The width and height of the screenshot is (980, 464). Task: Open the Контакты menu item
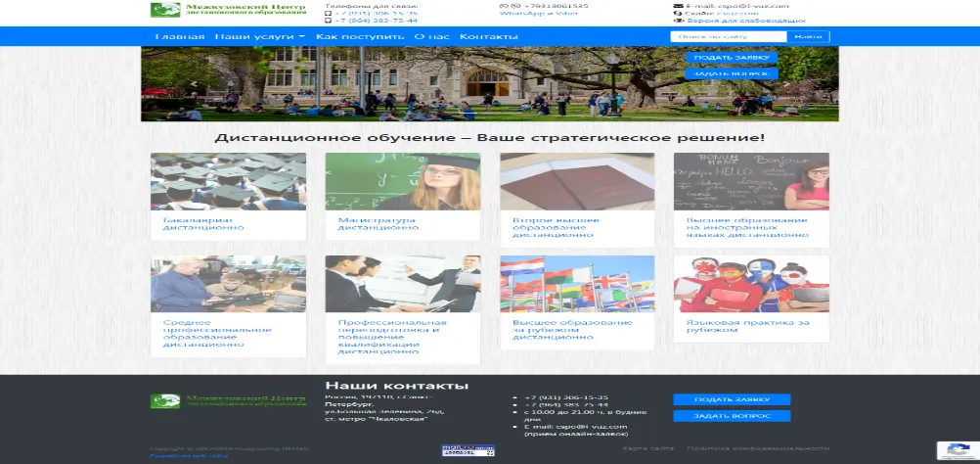pos(488,37)
